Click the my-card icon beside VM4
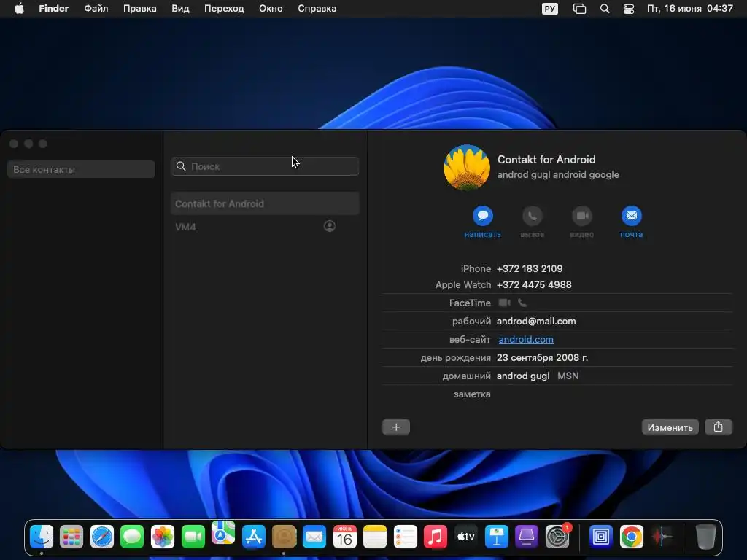747x560 pixels. point(330,226)
